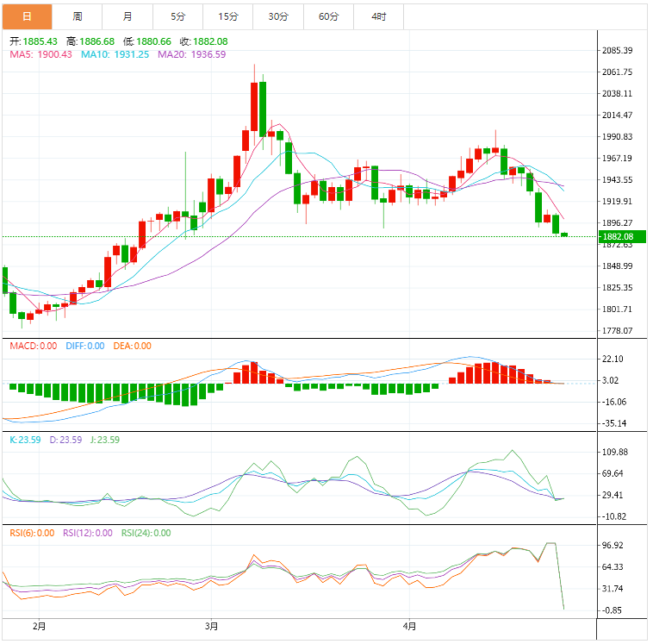Click the 开: 1885.43 open price value
The image size is (653, 644).
click(34, 41)
